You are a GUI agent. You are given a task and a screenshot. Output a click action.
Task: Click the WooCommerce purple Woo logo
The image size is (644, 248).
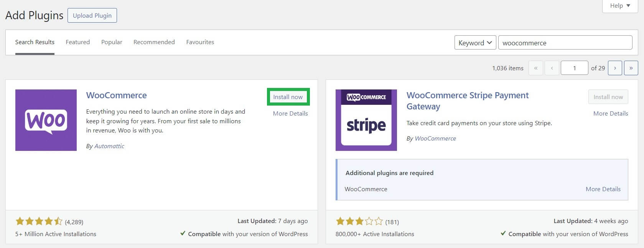[46, 120]
